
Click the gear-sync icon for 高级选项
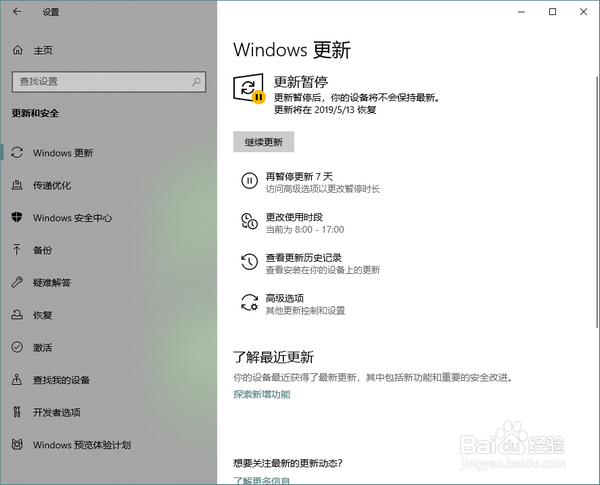249,302
